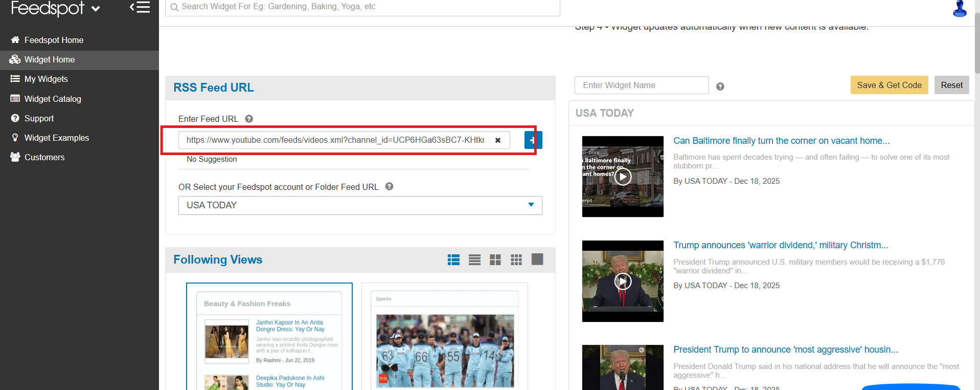Select the Sports view template thumbnail

[x=445, y=336]
